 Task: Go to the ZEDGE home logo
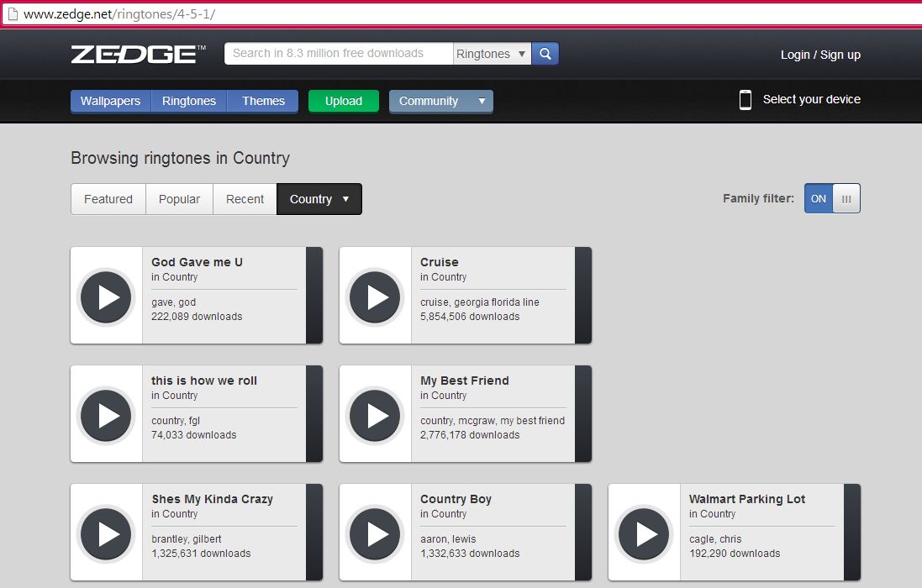point(138,55)
